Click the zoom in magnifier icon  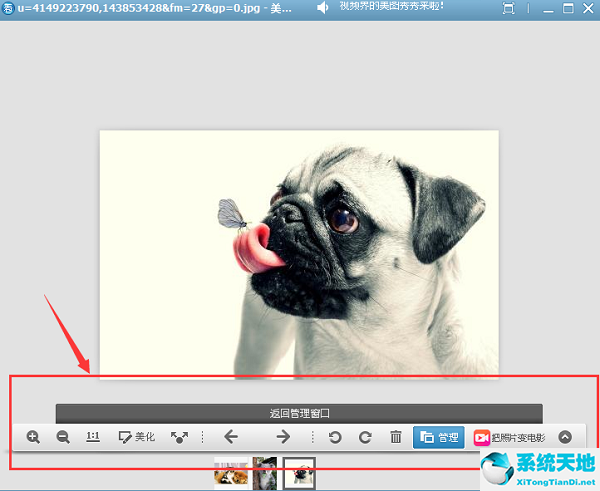pos(33,437)
